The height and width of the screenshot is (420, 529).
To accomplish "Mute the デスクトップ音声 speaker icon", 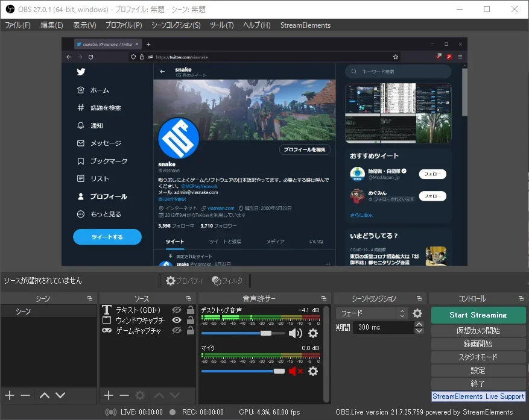I will click(x=295, y=333).
